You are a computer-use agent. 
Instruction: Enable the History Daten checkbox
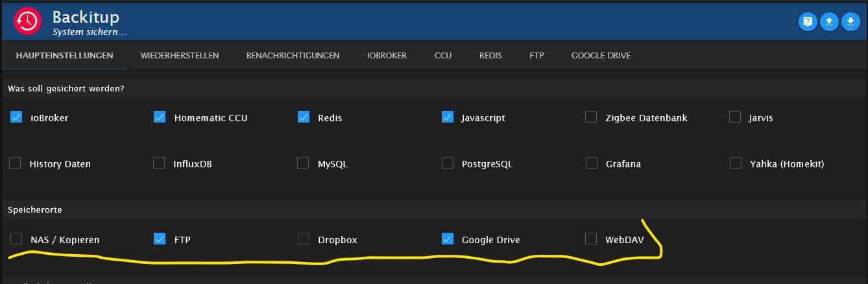[15, 163]
